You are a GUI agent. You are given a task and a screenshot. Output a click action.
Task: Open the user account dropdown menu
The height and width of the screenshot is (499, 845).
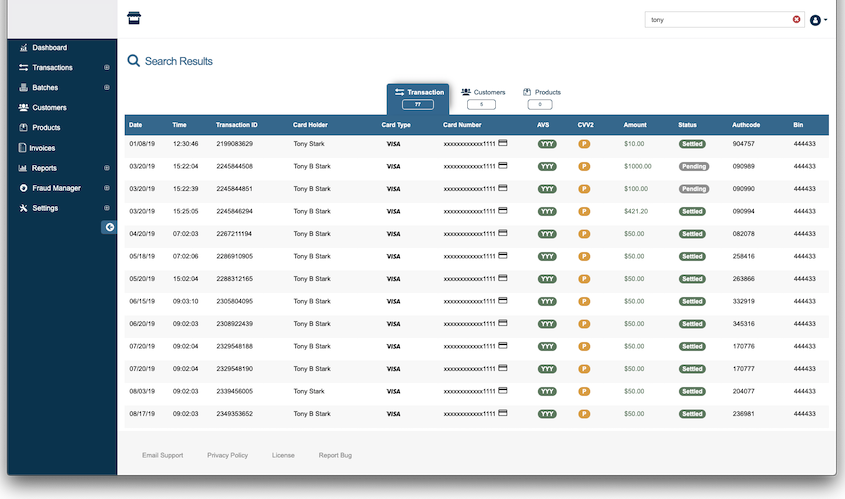click(x=818, y=20)
